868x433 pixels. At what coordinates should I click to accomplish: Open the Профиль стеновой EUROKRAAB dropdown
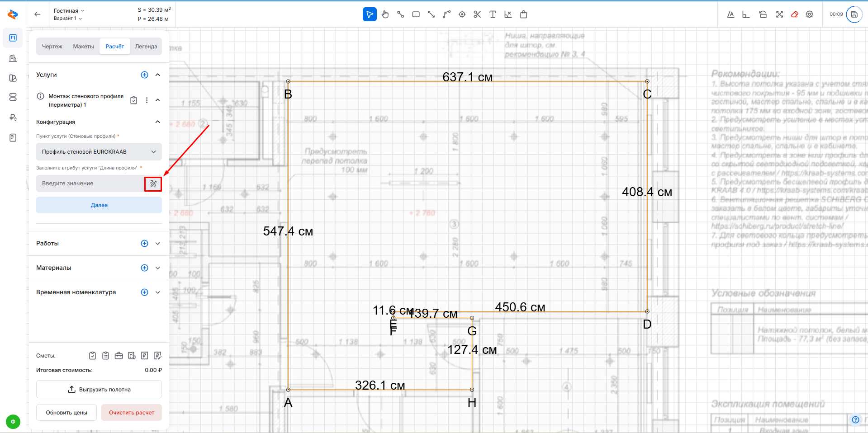tap(99, 152)
